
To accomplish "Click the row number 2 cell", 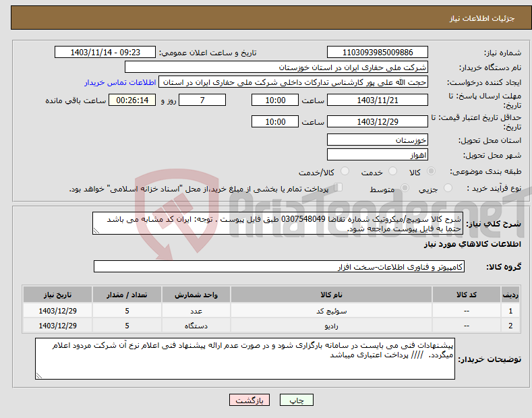I will 510,326.
